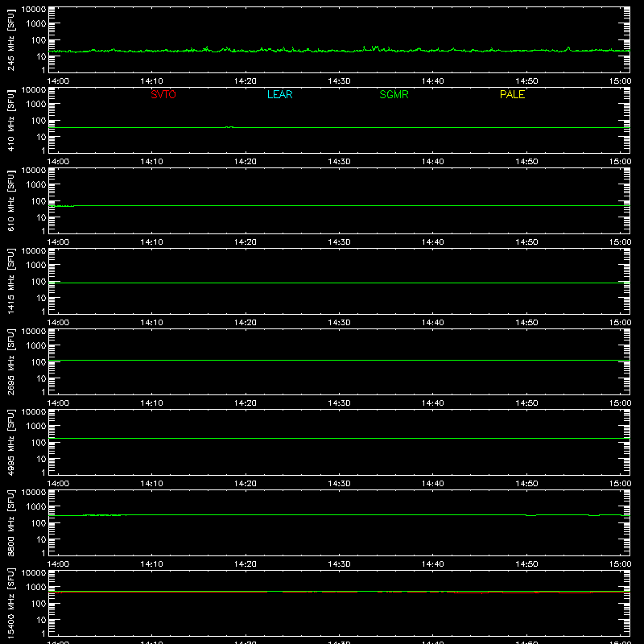Click the 10000 y-axis value of the 245 MHz plot
The image size is (644, 644).
point(34,9)
